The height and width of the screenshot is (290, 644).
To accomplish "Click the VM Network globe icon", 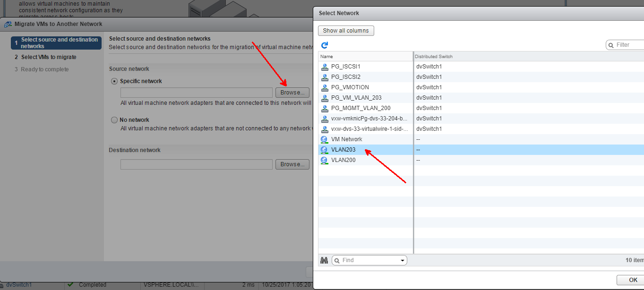I will pos(324,139).
